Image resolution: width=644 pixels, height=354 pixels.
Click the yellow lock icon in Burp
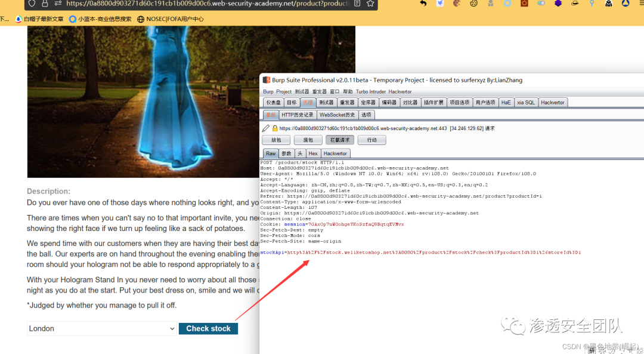tap(275, 128)
